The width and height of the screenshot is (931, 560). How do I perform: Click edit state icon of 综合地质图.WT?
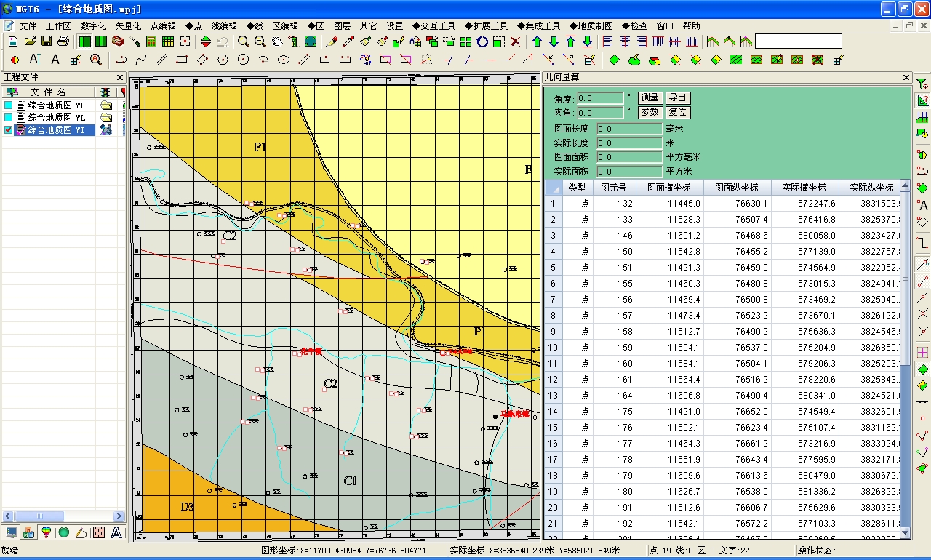(106, 129)
